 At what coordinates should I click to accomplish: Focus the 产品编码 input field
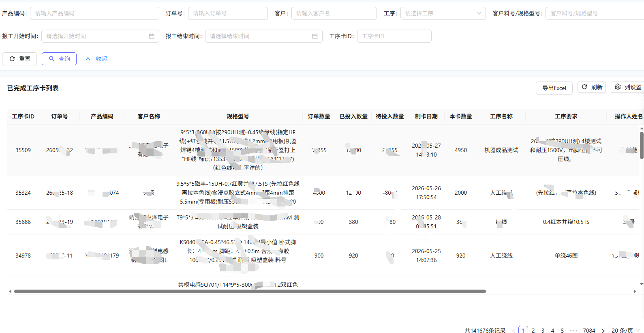[94, 13]
